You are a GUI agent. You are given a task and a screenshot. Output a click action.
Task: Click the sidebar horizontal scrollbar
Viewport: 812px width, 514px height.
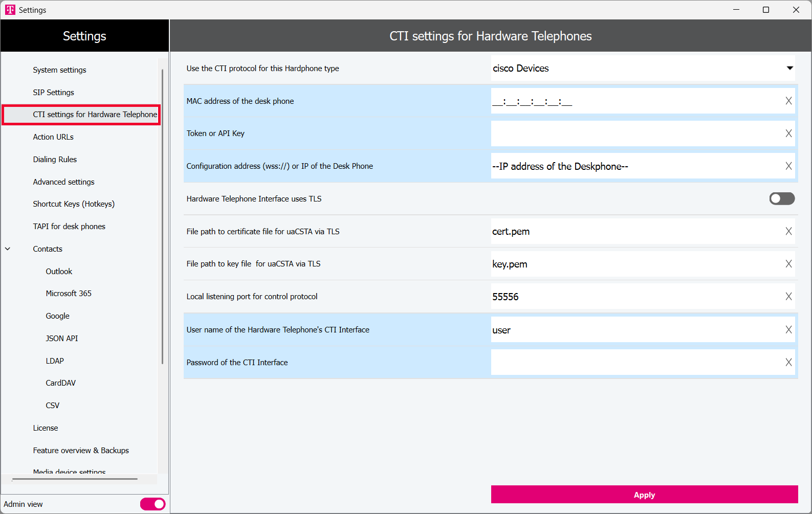[x=75, y=479]
